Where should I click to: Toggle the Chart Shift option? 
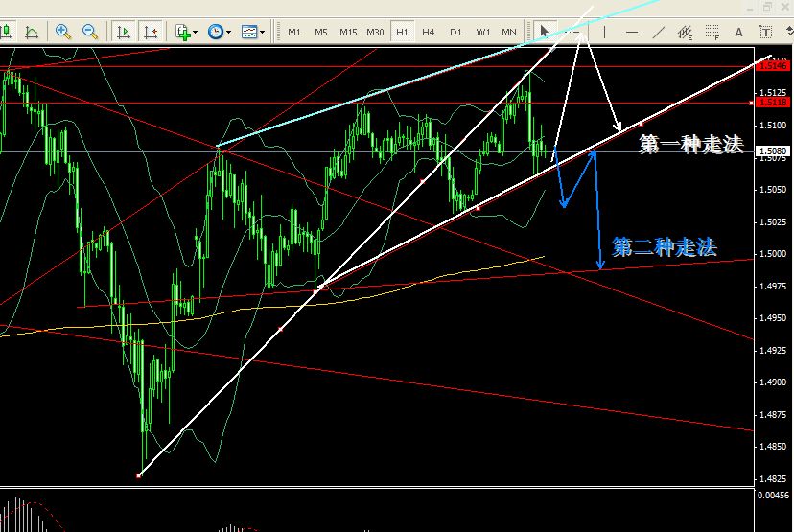click(x=151, y=32)
